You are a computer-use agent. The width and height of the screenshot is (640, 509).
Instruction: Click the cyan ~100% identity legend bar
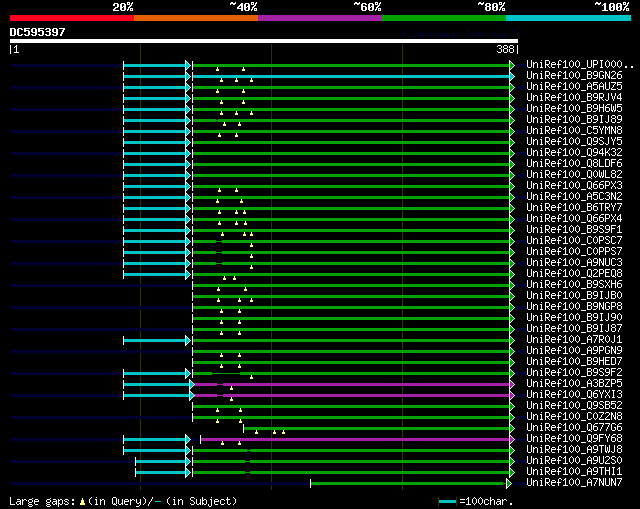(569, 18)
